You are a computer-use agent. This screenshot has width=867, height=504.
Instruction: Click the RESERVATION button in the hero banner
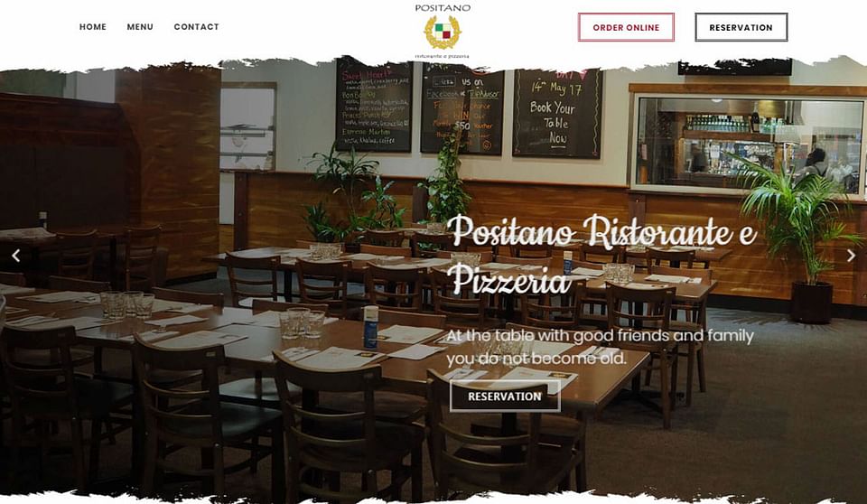tap(505, 397)
